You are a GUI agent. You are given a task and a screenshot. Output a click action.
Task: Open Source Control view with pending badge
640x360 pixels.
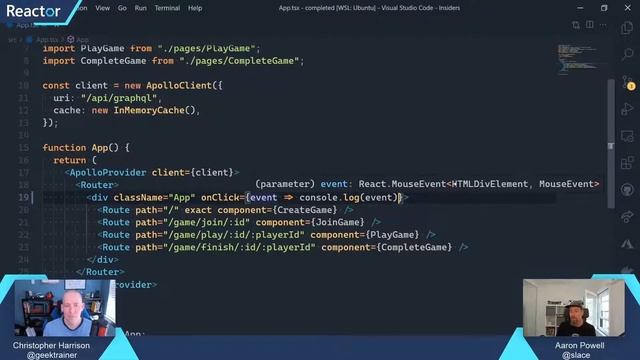click(x=627, y=82)
